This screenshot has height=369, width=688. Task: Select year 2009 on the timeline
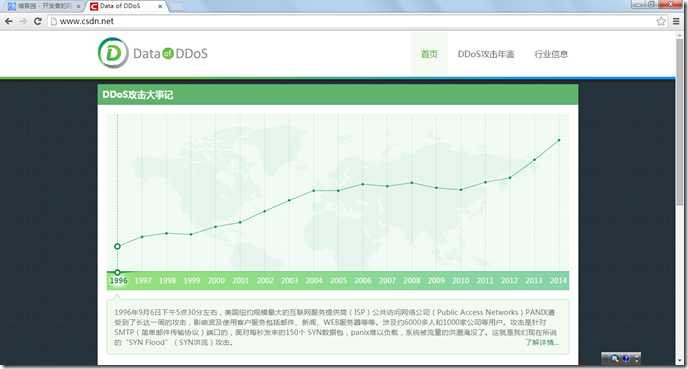[436, 281]
